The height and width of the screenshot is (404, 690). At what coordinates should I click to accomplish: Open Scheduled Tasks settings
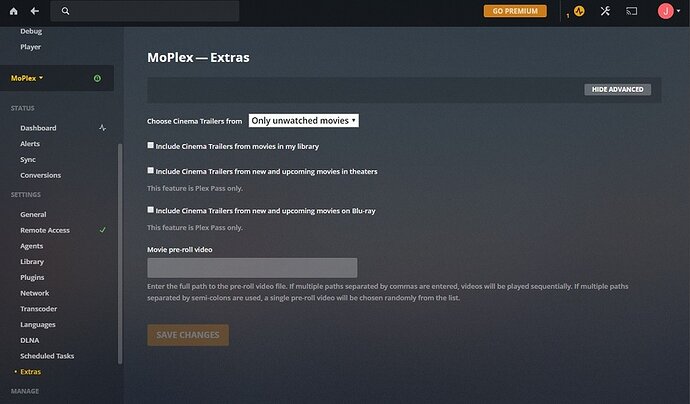47,356
